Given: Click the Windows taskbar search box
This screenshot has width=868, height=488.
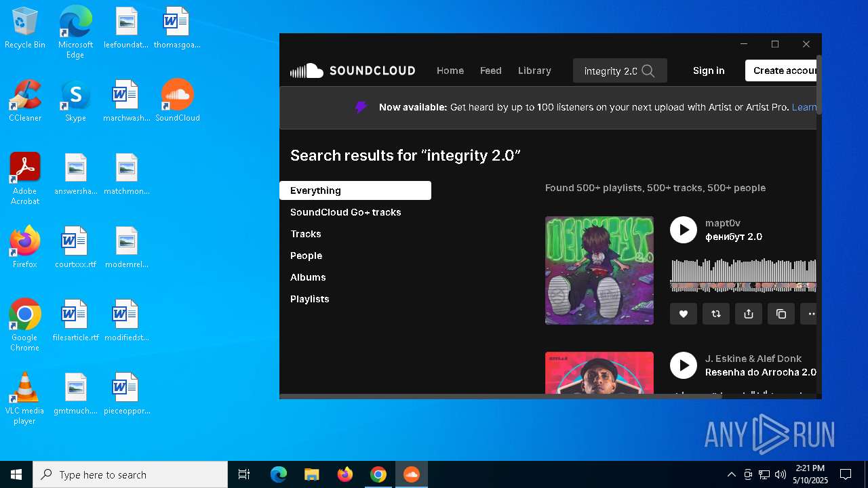Looking at the screenshot, I should pyautogui.click(x=130, y=474).
